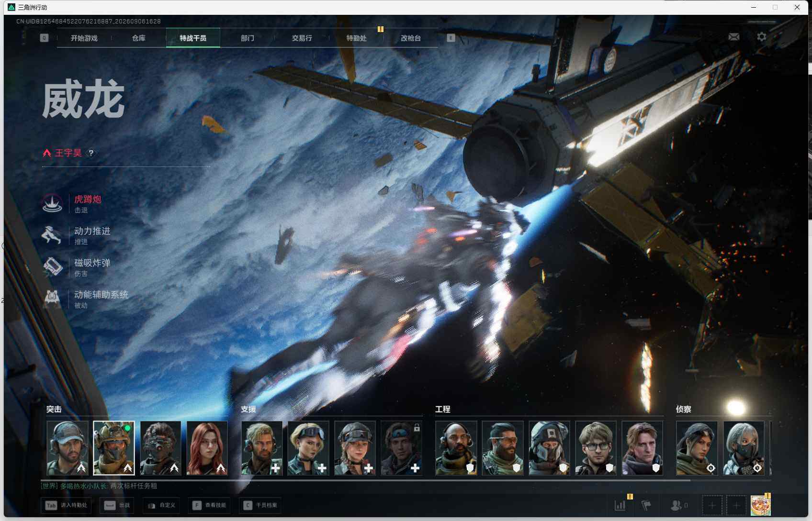
Task: Select the 动能辅助系统 passive skill icon
Action: [x=52, y=299]
